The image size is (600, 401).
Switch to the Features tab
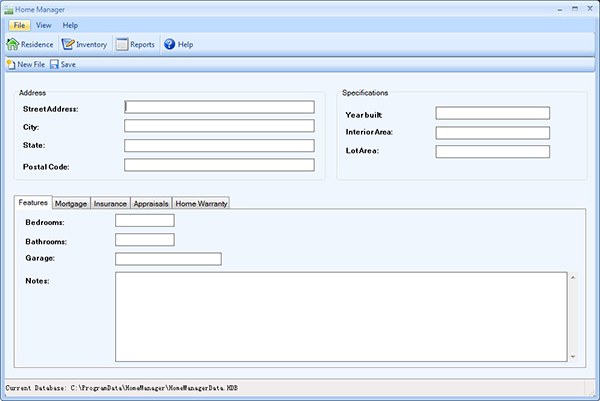click(x=33, y=202)
